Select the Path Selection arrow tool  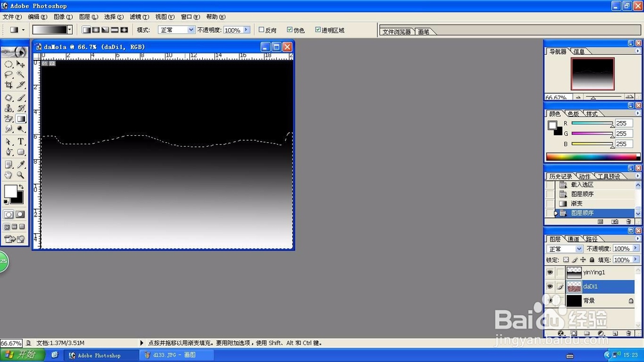pos(8,142)
